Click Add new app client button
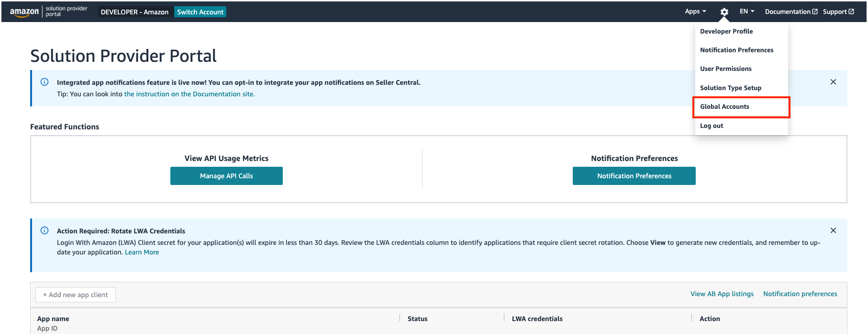 [76, 295]
